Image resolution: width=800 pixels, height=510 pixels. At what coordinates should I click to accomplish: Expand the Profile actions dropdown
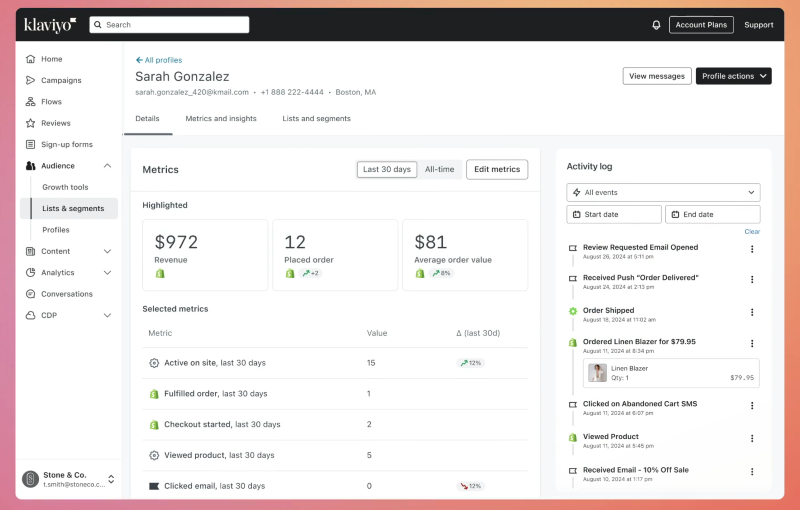pyautogui.click(x=733, y=76)
